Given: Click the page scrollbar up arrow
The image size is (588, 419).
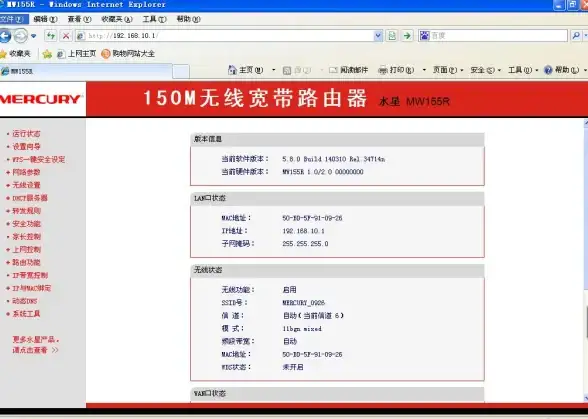Looking at the screenshot, I should (x=586, y=122).
